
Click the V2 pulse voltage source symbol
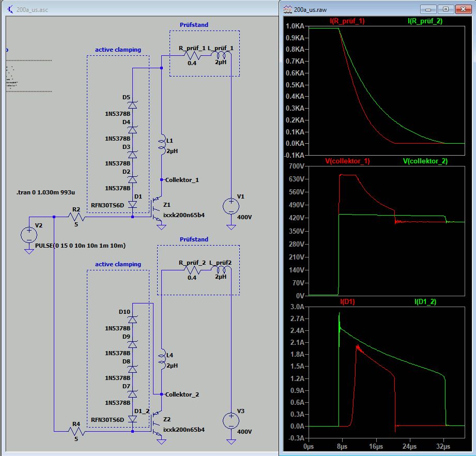[29, 235]
